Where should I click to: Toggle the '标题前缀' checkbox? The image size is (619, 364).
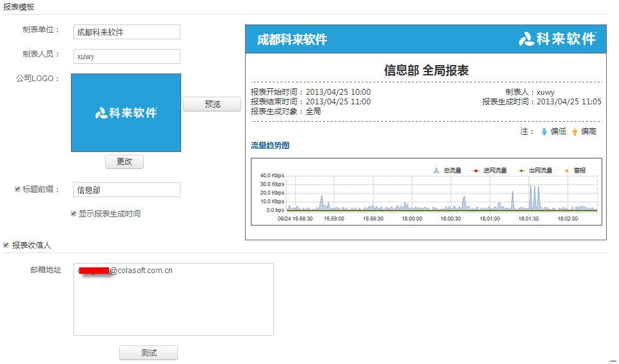point(17,189)
